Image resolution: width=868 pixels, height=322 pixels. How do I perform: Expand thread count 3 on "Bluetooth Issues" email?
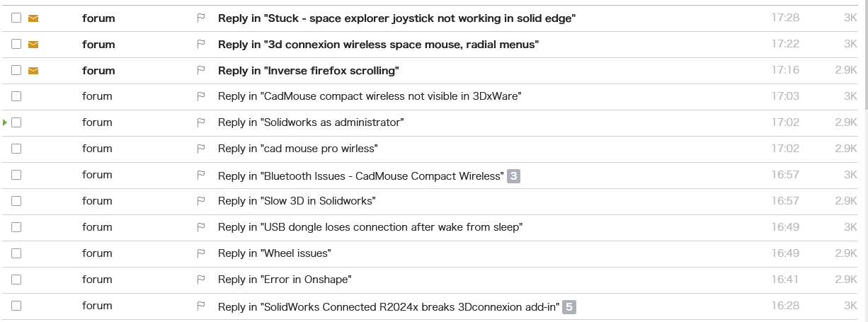[x=513, y=176]
